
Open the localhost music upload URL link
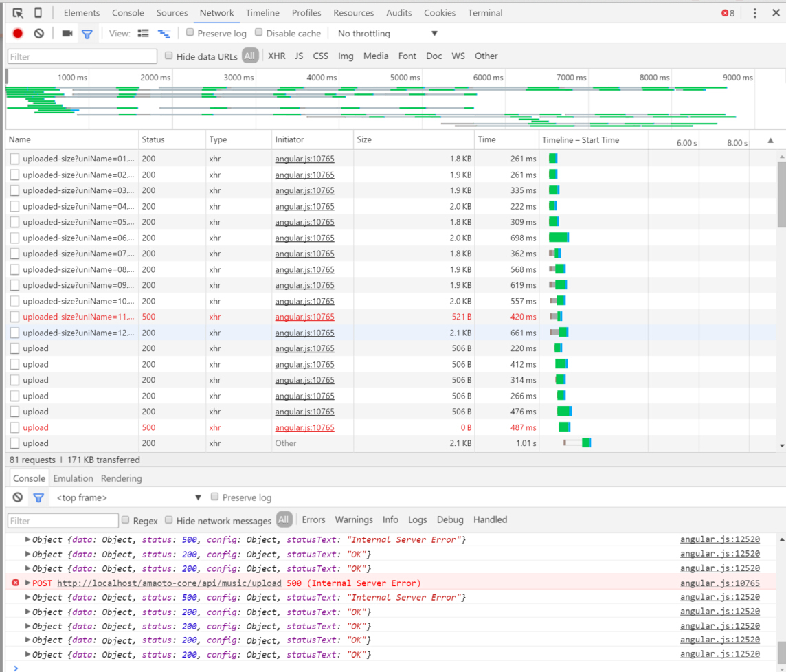tap(169, 583)
